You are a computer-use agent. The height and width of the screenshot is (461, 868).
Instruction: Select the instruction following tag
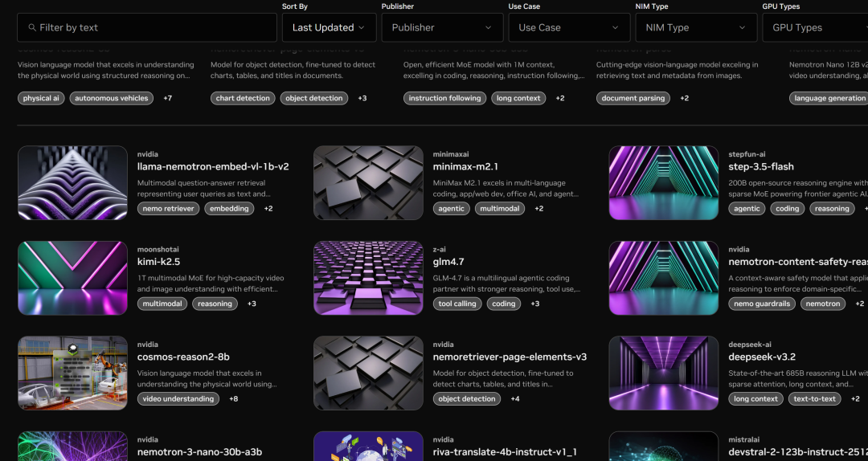point(445,99)
